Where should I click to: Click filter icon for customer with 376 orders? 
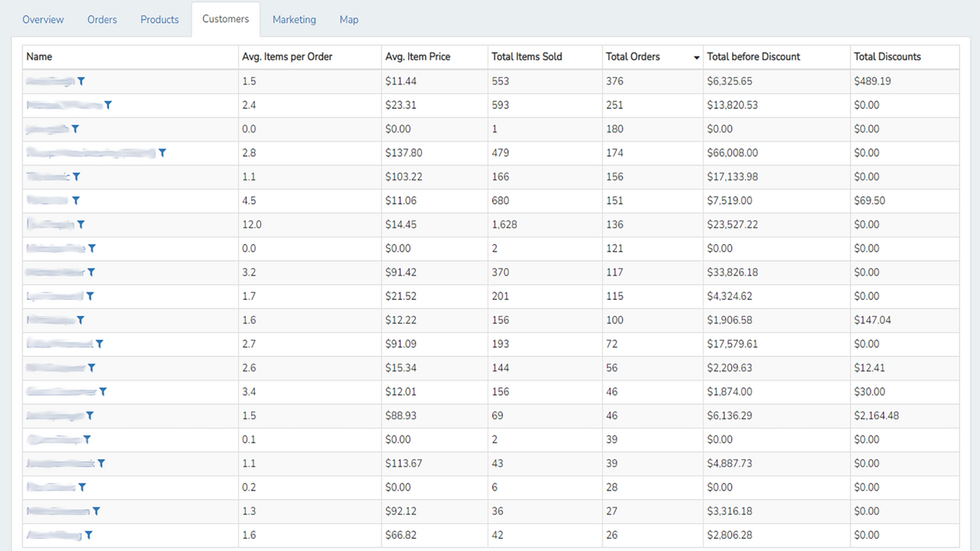tap(81, 81)
